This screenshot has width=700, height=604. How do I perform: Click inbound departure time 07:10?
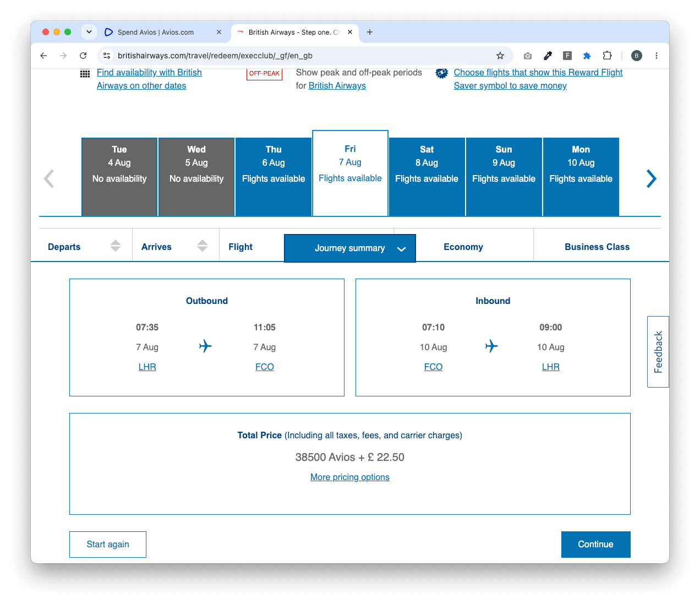click(434, 328)
